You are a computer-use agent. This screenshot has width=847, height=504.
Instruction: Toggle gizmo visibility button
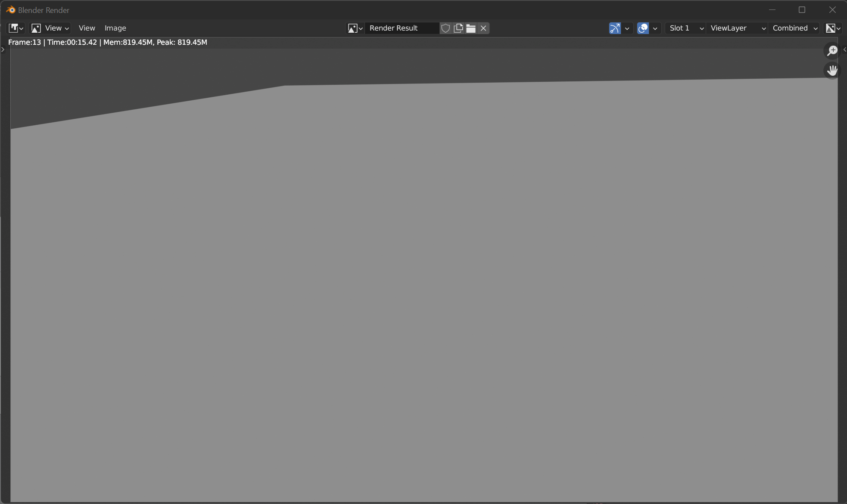coord(615,28)
